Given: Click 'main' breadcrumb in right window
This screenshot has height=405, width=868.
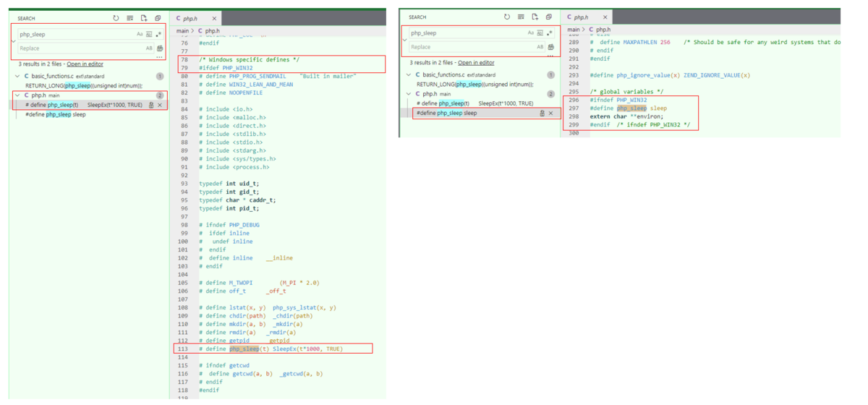Looking at the screenshot, I should click(573, 30).
